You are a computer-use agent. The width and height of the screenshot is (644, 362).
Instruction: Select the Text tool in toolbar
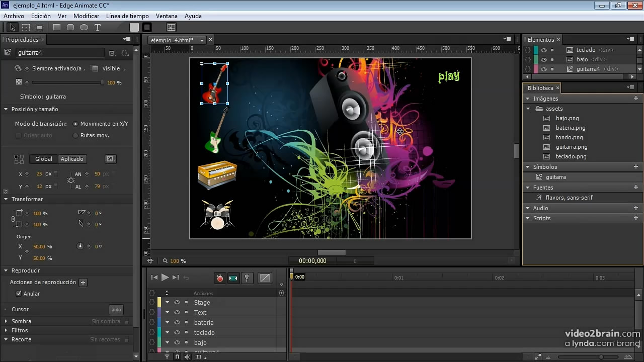click(x=98, y=28)
